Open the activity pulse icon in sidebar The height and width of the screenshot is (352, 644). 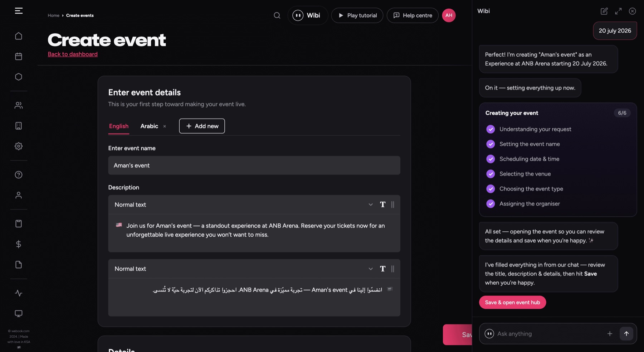[x=19, y=293]
